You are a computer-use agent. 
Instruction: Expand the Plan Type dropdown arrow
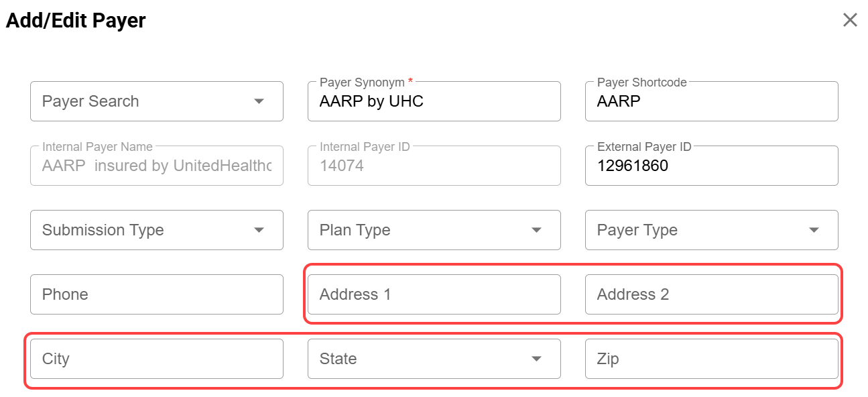click(536, 230)
